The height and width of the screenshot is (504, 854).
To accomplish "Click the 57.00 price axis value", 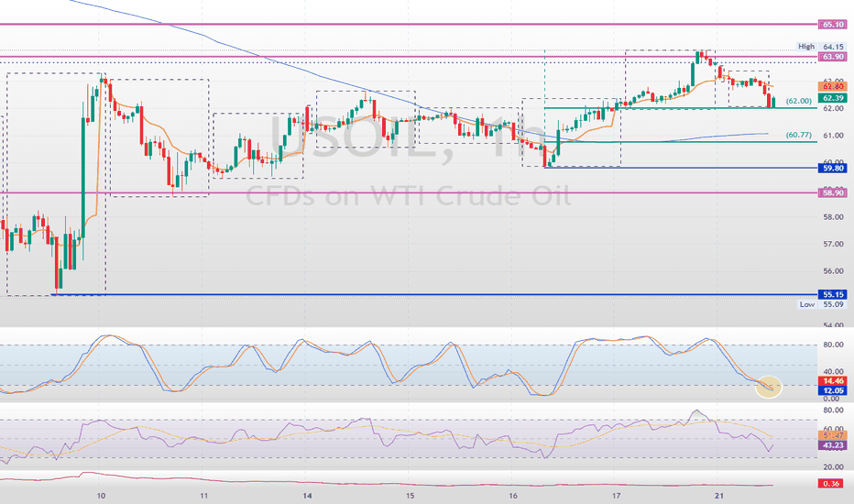I will (833, 244).
